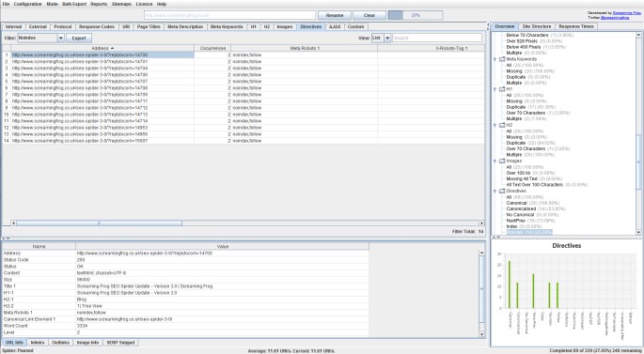
Task: Collapse the Directives tree node
Action: click(495, 192)
